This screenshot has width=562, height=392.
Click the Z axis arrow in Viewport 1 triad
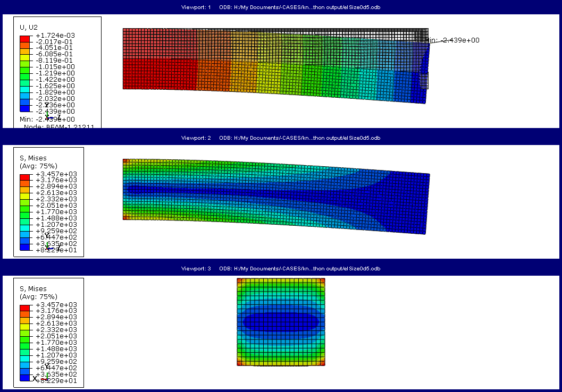tap(52, 117)
